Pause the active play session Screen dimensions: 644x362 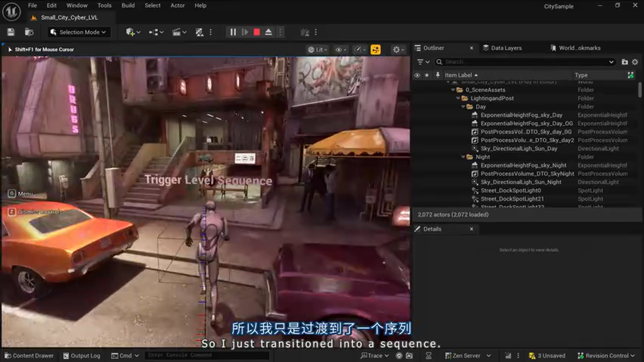(x=232, y=32)
